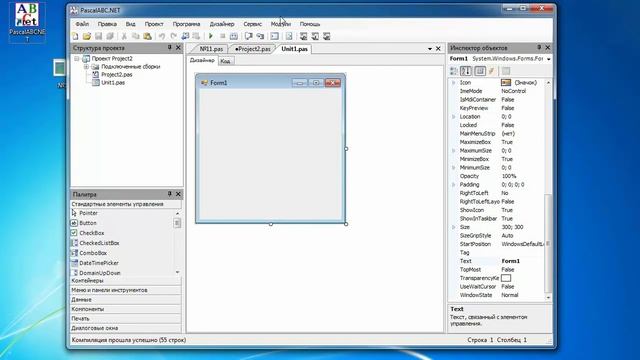Copy using the toolbar copy icon

(x=136, y=36)
